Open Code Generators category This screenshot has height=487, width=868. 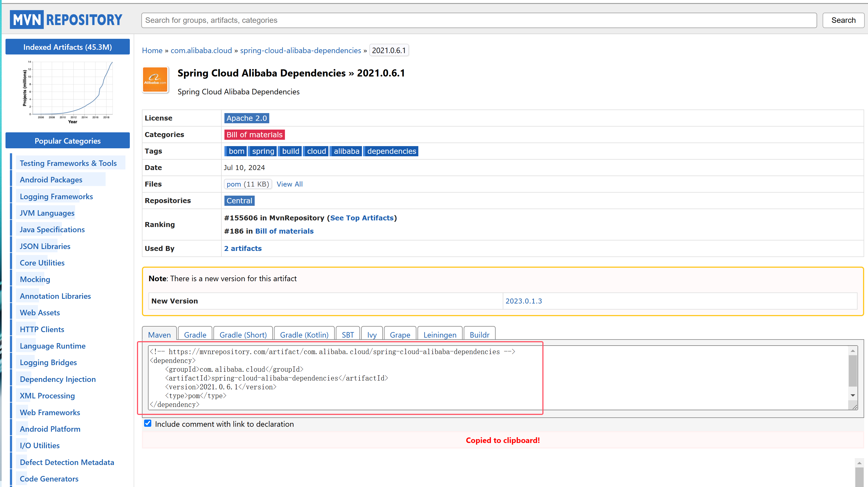49,479
